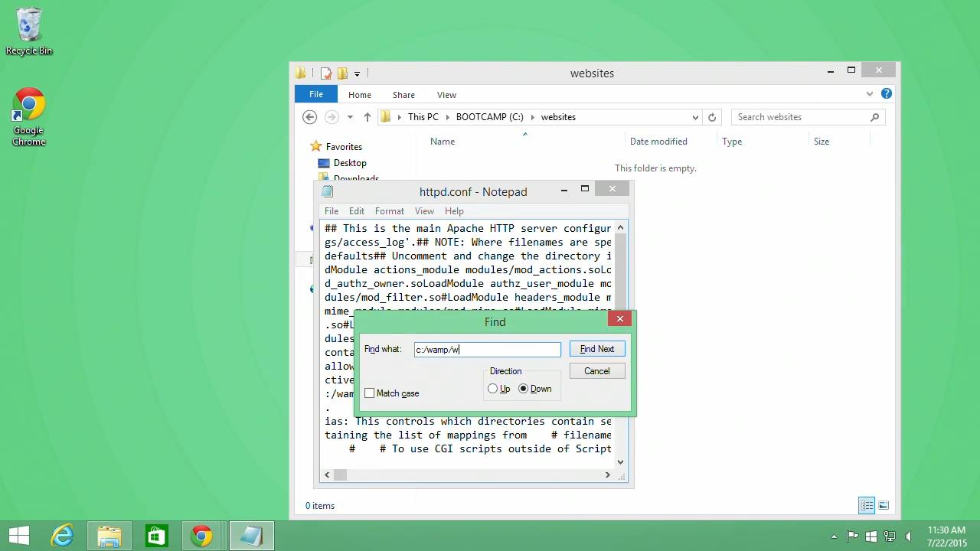Image resolution: width=980 pixels, height=551 pixels.
Task: Expand the BOOTCAMP (C:) breadcrumb arrow
Action: point(533,117)
